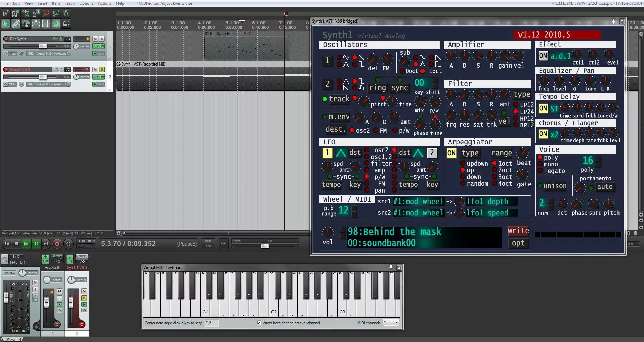644x342 pixels.
Task: Open the soundbank00 selector
Action: 424,243
